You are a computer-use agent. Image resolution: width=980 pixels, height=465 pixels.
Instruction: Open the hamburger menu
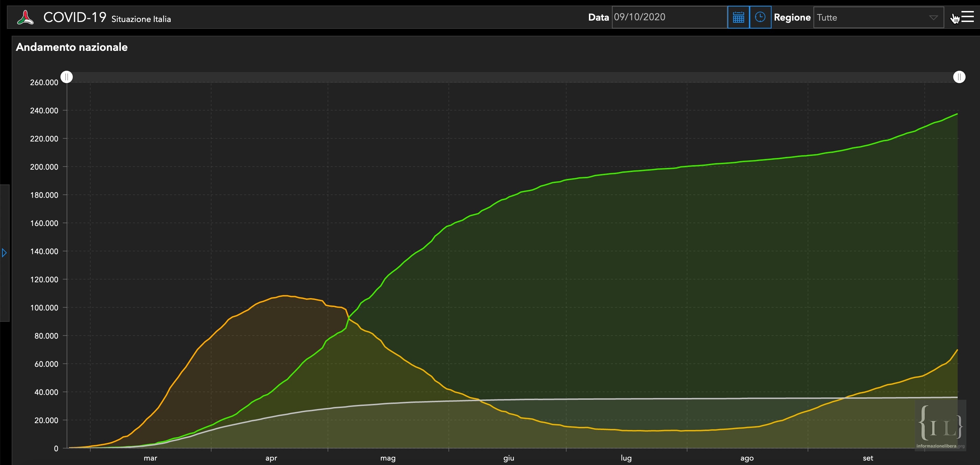coord(967,17)
